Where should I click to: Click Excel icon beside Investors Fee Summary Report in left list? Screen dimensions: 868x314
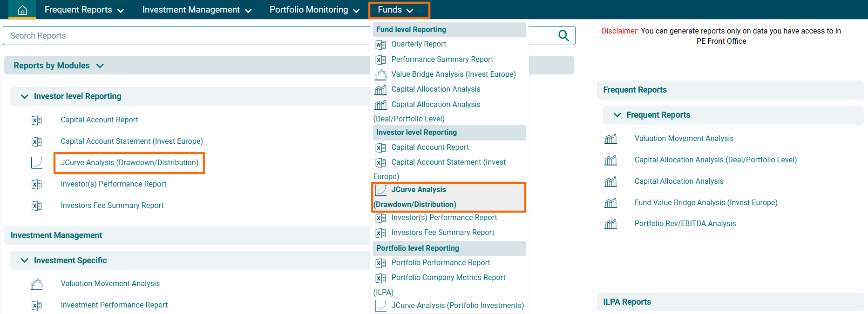(x=37, y=206)
